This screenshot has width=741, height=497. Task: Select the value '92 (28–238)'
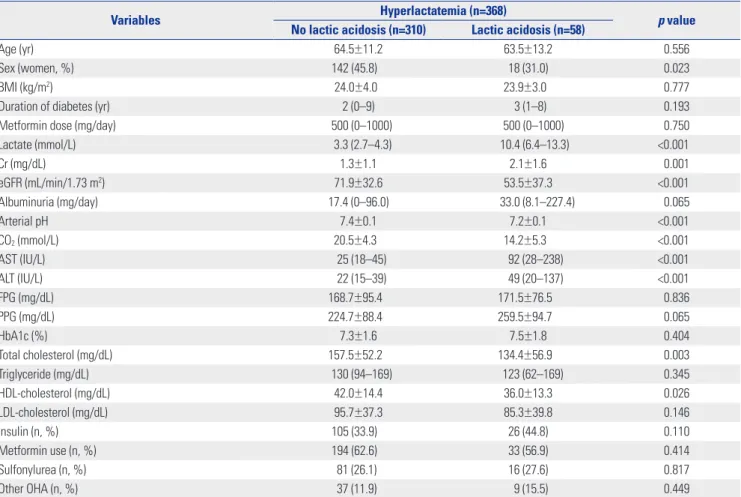coord(535,259)
